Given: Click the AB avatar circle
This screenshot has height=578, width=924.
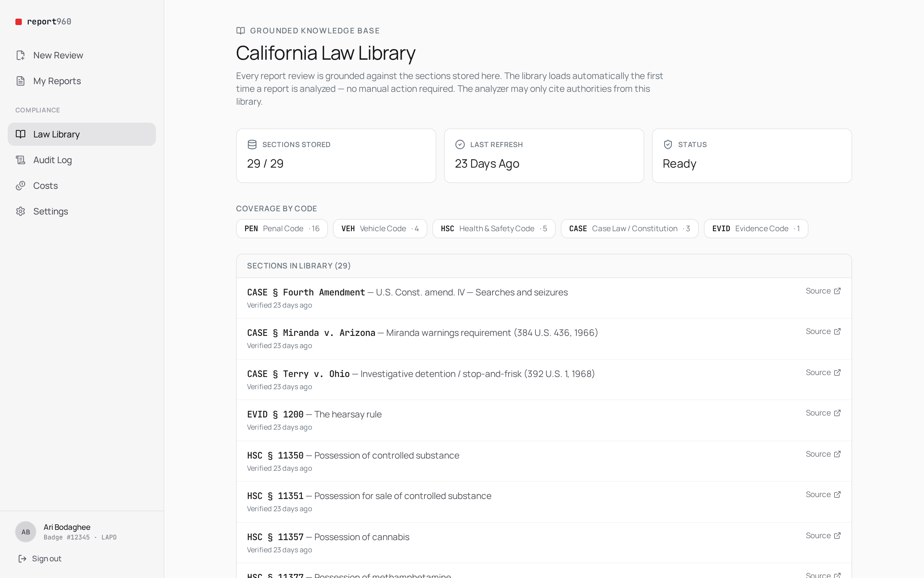Looking at the screenshot, I should pyautogui.click(x=26, y=532).
